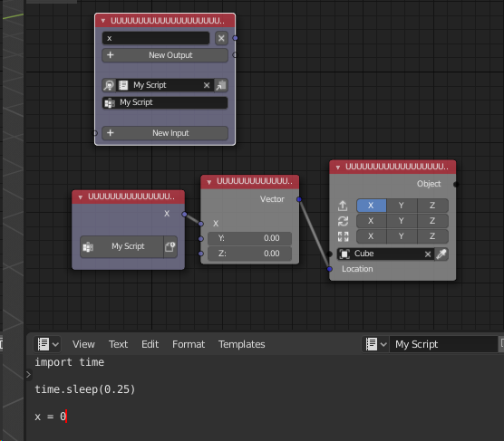Add a New Input to the script node
This screenshot has width=504, height=441.
click(165, 133)
